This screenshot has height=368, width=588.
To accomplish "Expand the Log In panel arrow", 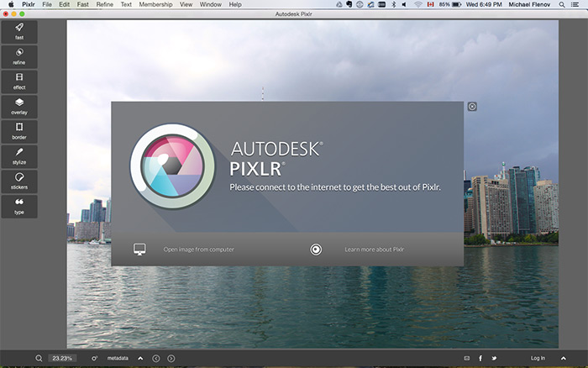I will 564,358.
